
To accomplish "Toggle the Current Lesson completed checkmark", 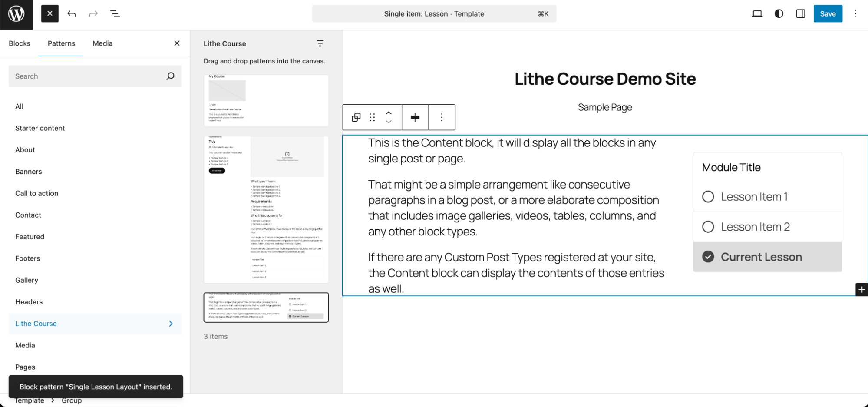I will 708,257.
